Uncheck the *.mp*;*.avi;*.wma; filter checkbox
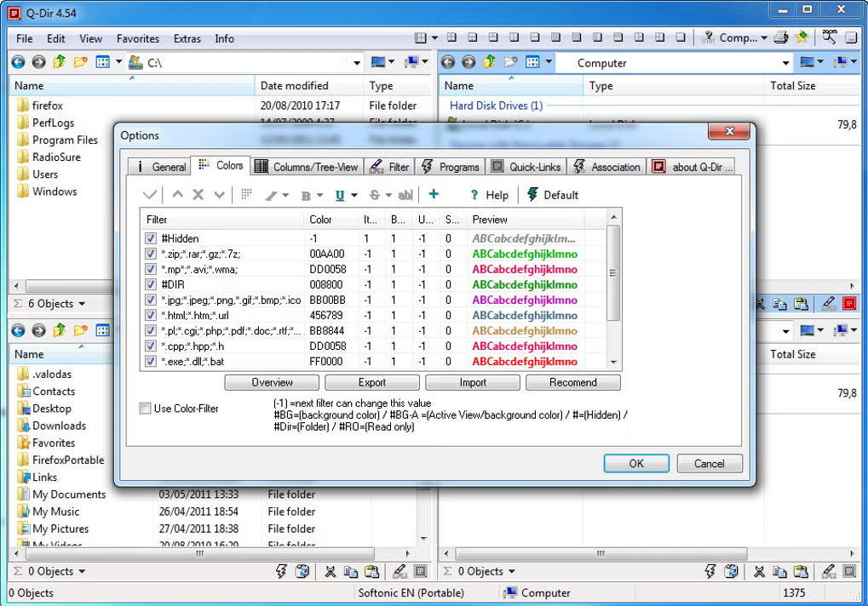Screen dimensions: 868x606 [151, 269]
